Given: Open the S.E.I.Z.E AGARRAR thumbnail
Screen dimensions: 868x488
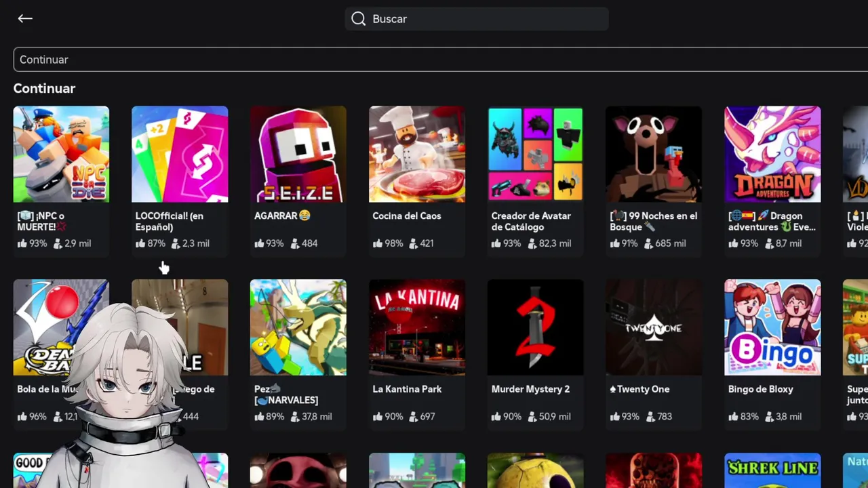Looking at the screenshot, I should (x=298, y=154).
